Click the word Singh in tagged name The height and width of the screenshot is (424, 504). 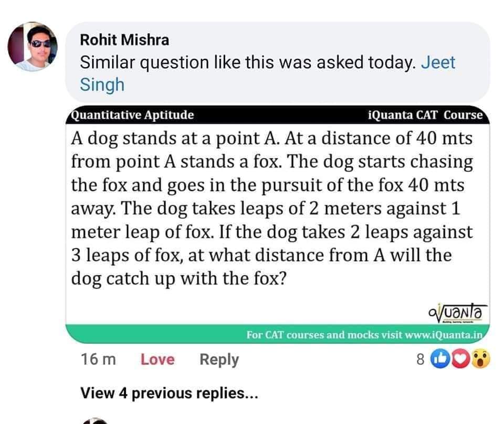point(102,85)
